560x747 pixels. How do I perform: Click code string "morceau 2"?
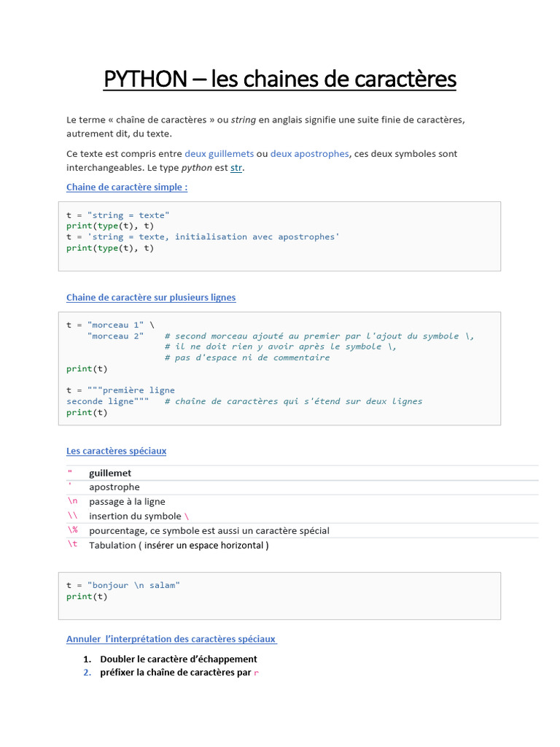[x=115, y=336]
